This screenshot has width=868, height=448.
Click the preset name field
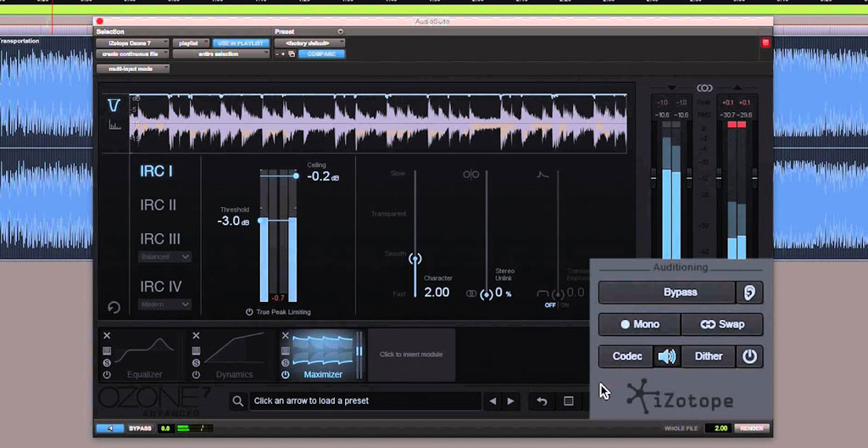point(364,400)
